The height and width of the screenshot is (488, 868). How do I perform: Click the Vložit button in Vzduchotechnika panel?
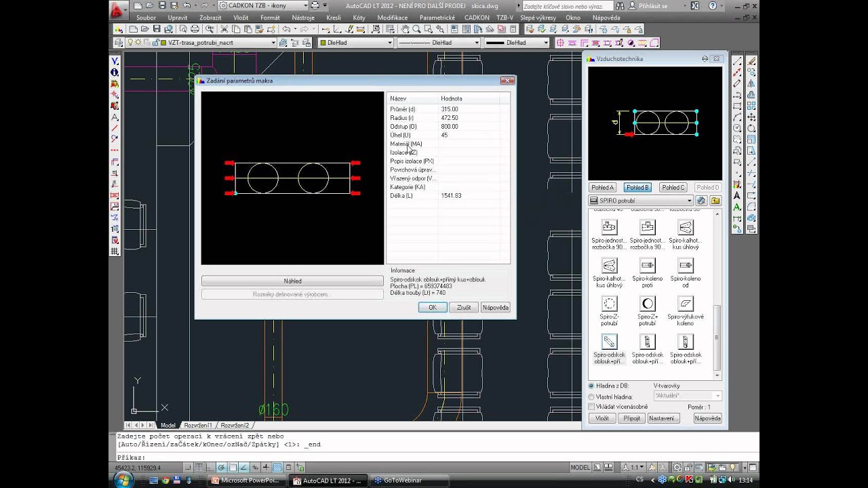[x=602, y=418]
